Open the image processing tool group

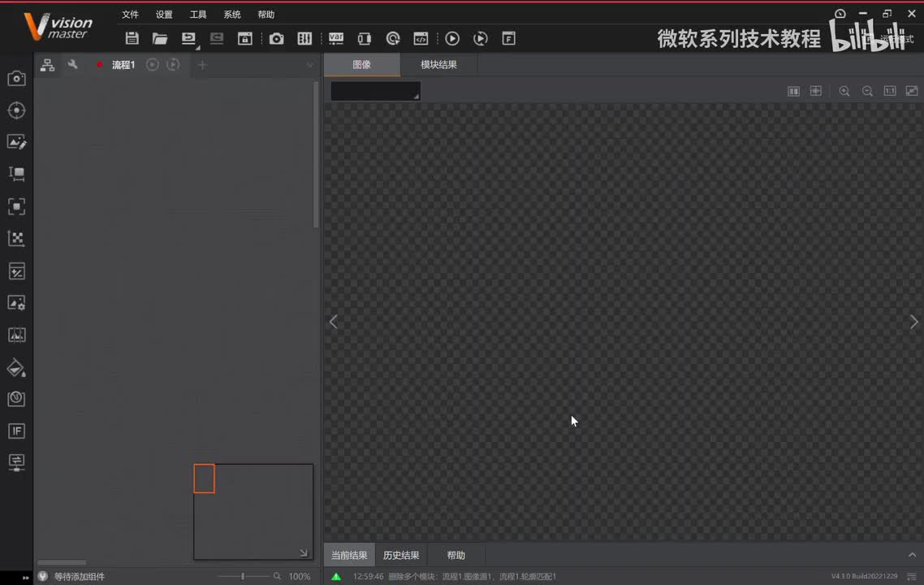pos(16,303)
